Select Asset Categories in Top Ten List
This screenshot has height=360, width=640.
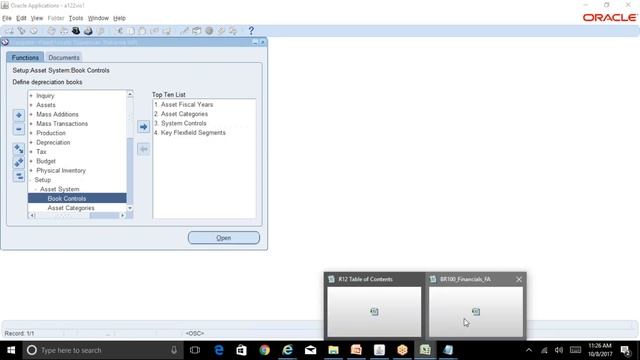(184, 114)
